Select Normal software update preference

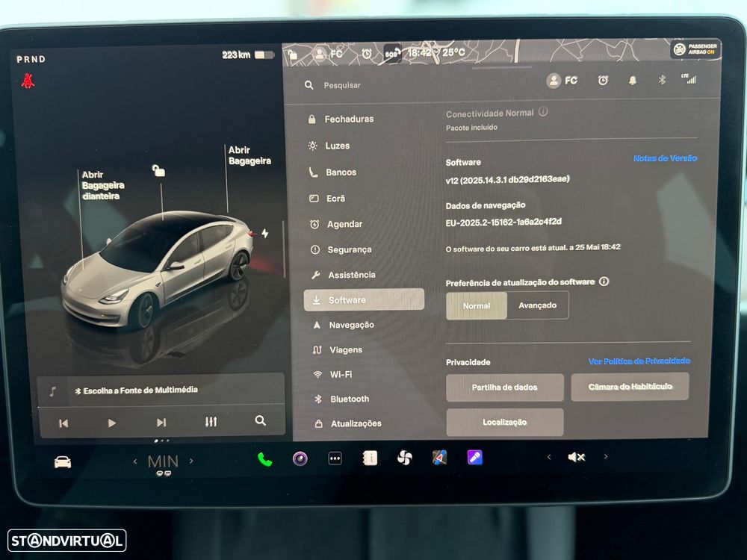click(477, 305)
